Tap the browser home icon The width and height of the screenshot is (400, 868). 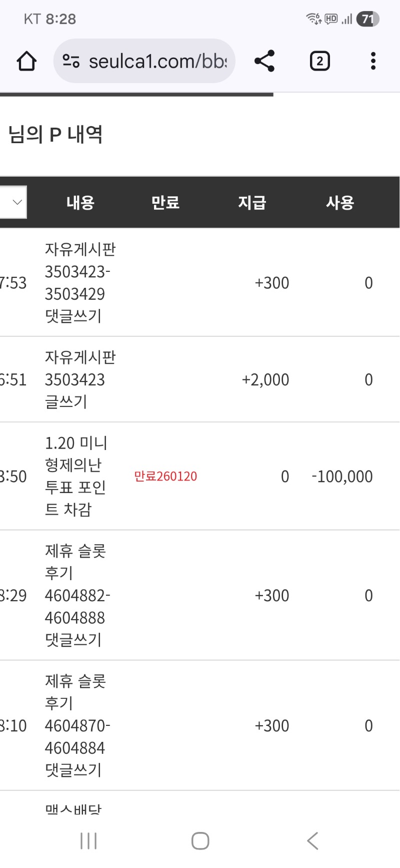pos(26,62)
